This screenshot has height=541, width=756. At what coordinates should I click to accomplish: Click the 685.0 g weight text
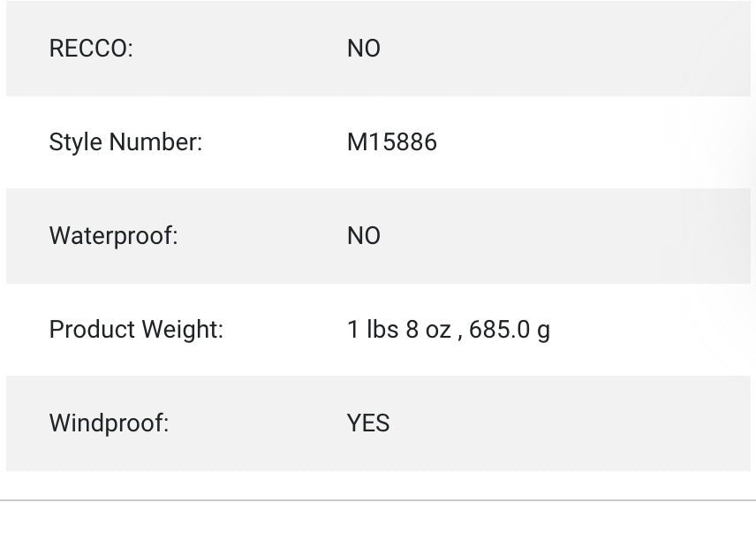(510, 330)
